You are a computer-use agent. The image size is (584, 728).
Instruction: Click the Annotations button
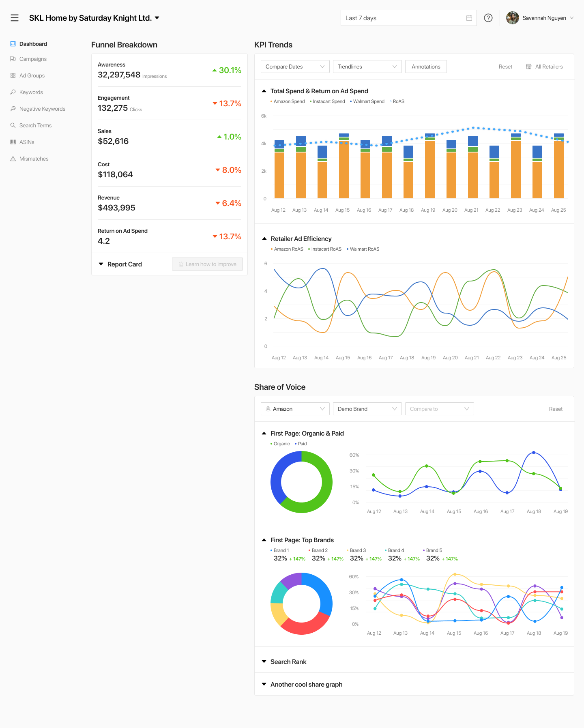[426, 67]
